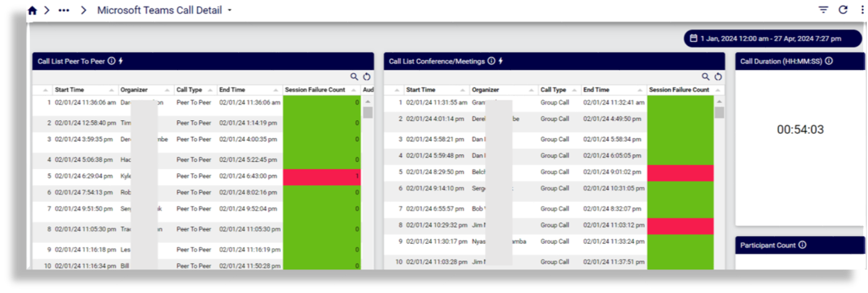Select the red failure cell in Peer To Peer row 5

322,177
